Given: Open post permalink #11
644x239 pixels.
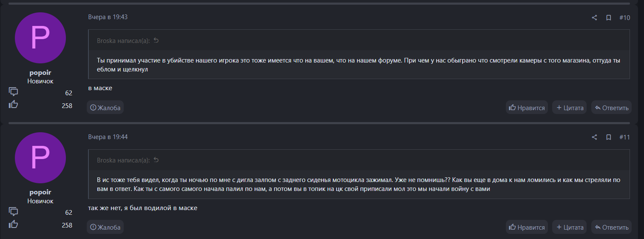Looking at the screenshot, I should tap(624, 137).
